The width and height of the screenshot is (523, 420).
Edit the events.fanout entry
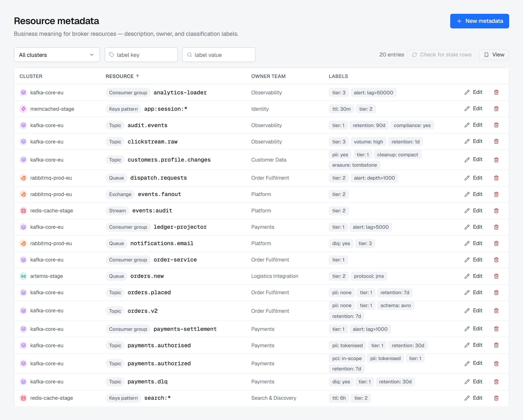[473, 194]
